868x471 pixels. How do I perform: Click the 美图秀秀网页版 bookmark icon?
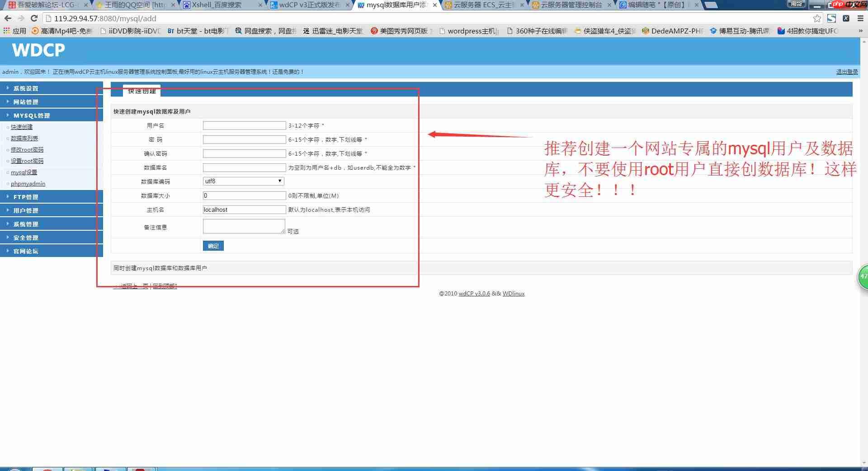click(x=374, y=31)
